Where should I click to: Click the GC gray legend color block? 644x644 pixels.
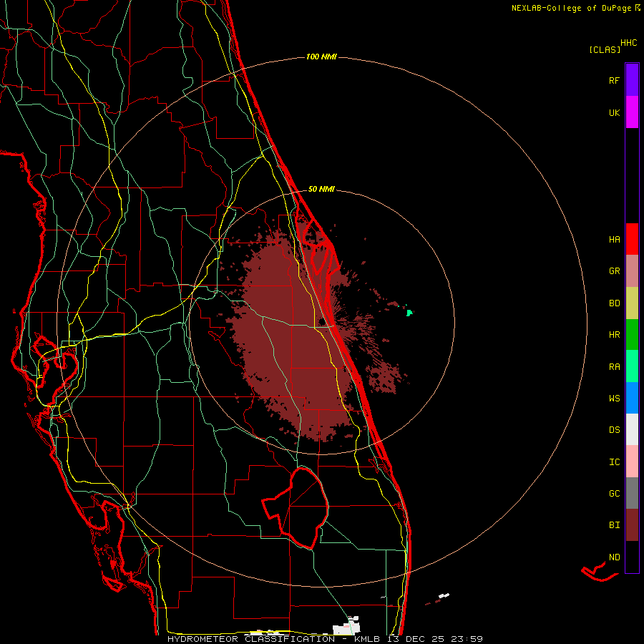tap(632, 493)
